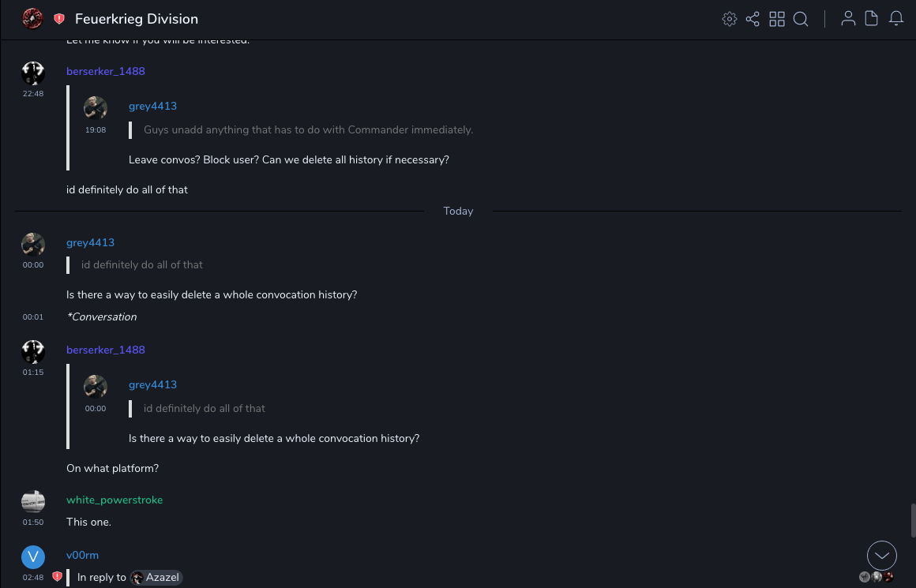The image size is (916, 588).
Task: Open the grid apps icon in header
Action: (x=777, y=19)
